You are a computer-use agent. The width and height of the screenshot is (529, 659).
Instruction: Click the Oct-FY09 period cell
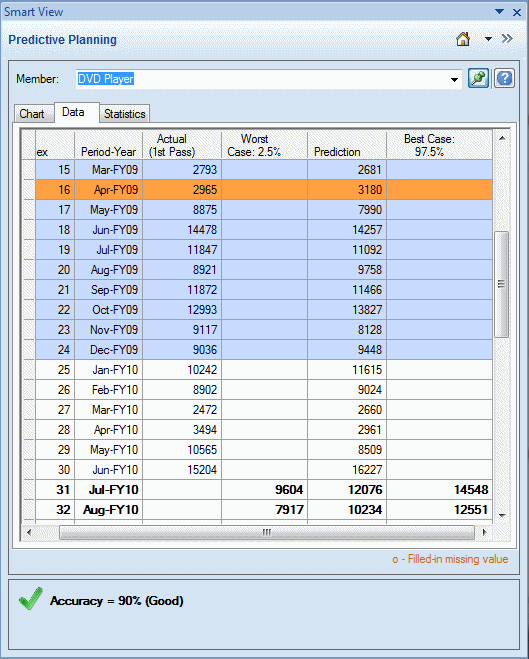point(108,310)
